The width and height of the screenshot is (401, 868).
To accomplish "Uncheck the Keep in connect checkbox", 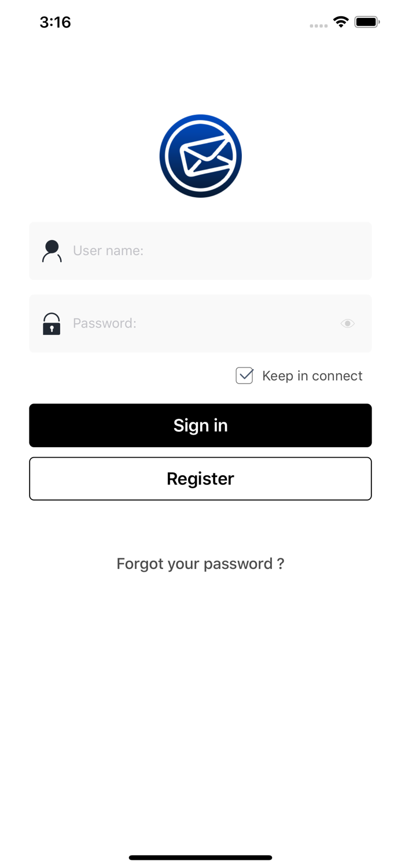I will point(244,376).
